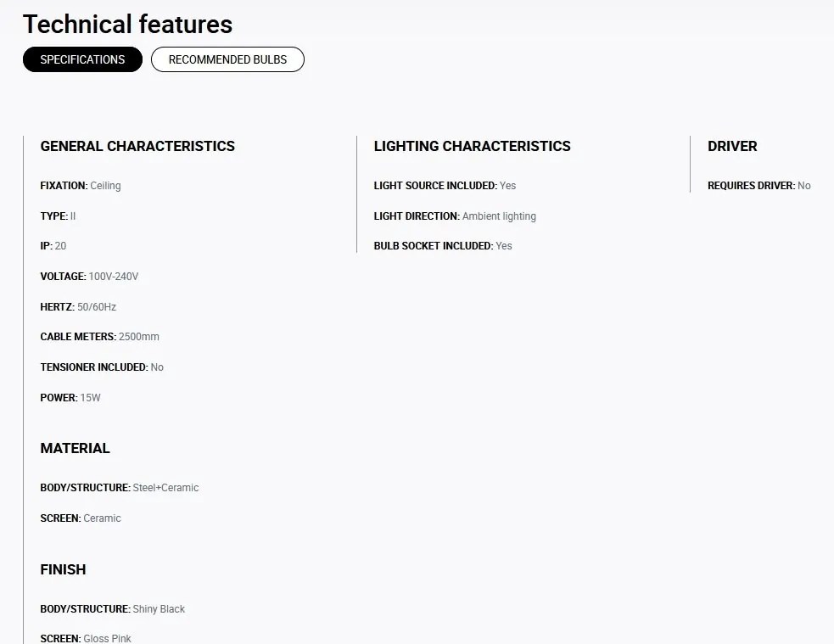The image size is (834, 644).
Task: Click the CABLE METERS 2500mm entry
Action: (x=99, y=337)
